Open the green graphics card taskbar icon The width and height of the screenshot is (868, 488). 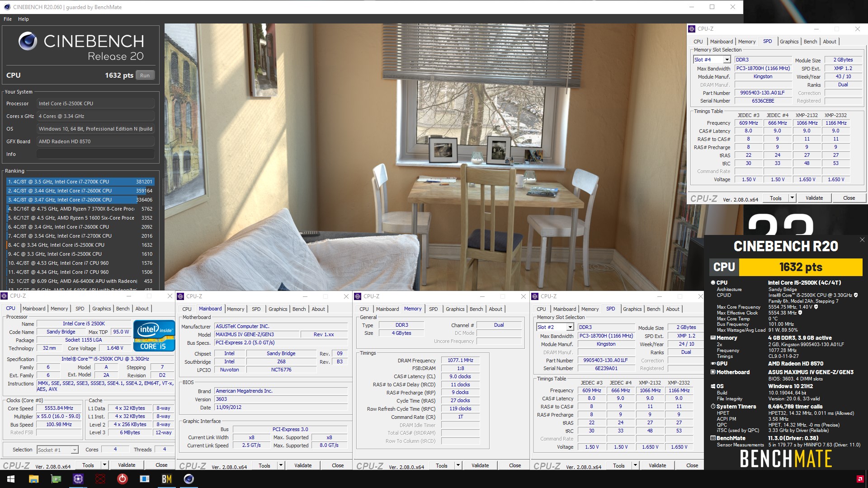coord(56,479)
